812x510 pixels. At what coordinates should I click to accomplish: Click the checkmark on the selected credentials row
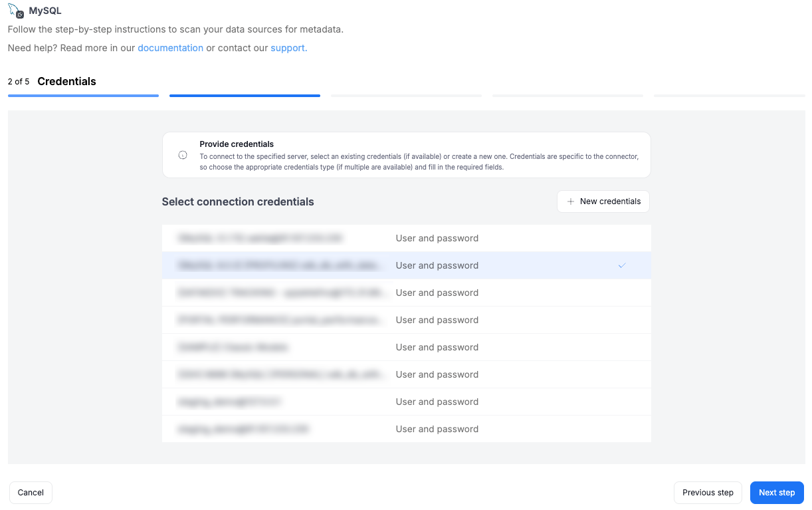[x=622, y=265]
